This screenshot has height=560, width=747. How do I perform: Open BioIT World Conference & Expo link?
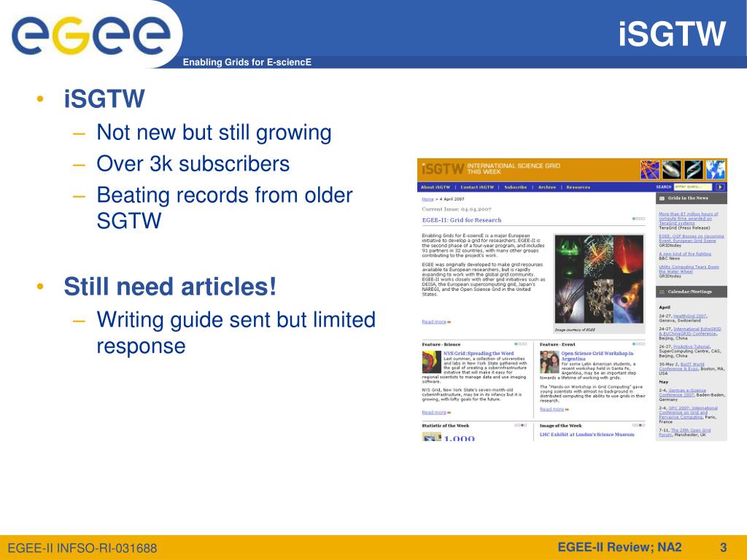tap(684, 367)
